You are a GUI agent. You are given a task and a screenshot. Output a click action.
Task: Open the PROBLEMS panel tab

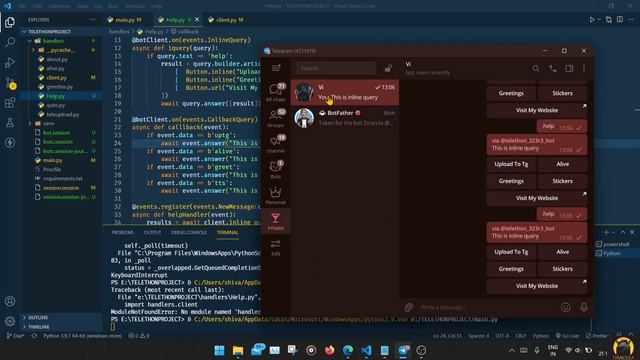tap(123, 232)
